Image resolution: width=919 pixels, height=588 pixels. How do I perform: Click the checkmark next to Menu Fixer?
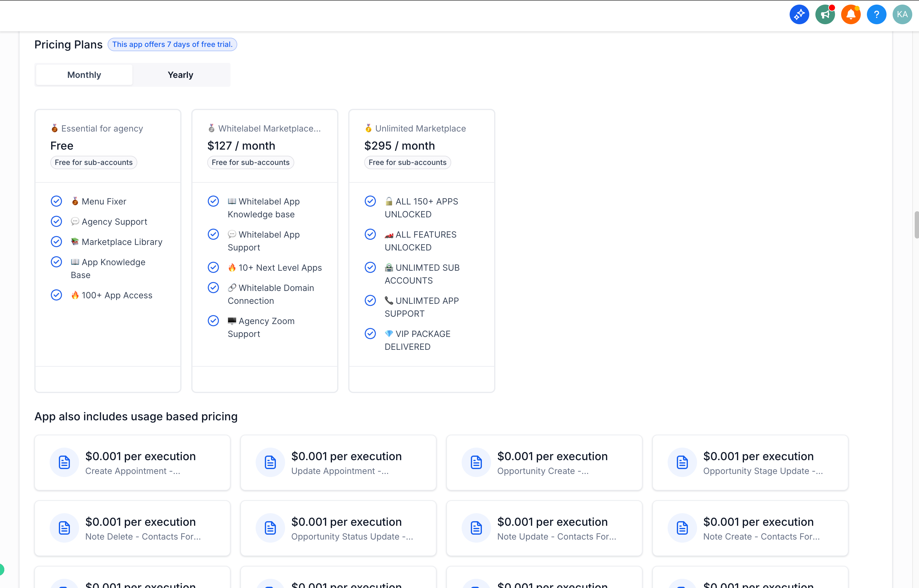[x=56, y=201]
